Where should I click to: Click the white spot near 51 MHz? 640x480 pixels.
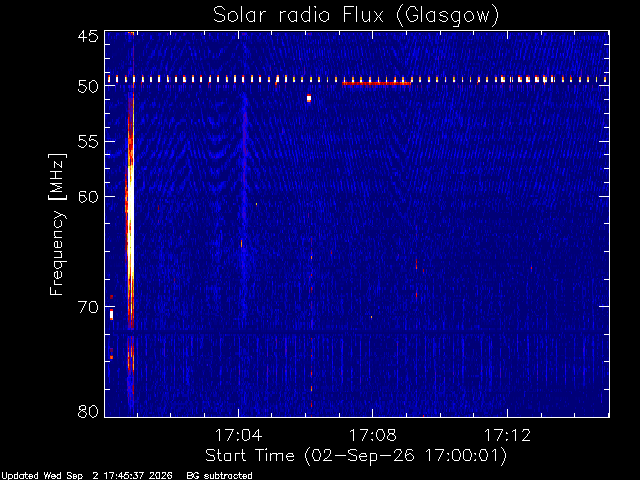(309, 98)
